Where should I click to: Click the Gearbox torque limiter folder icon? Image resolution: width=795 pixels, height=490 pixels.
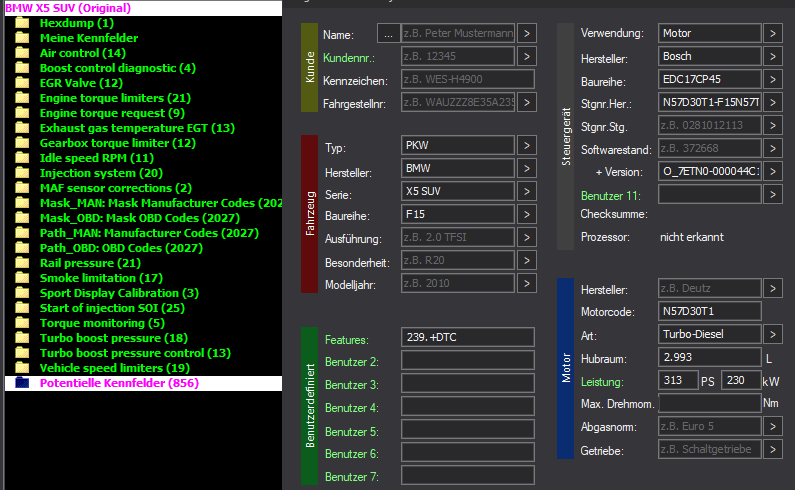coord(22,143)
